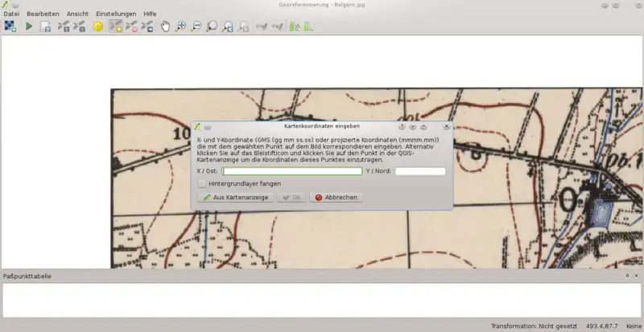Click the Open Raster toolbar icon
The width and height of the screenshot is (644, 332).
coord(10,27)
